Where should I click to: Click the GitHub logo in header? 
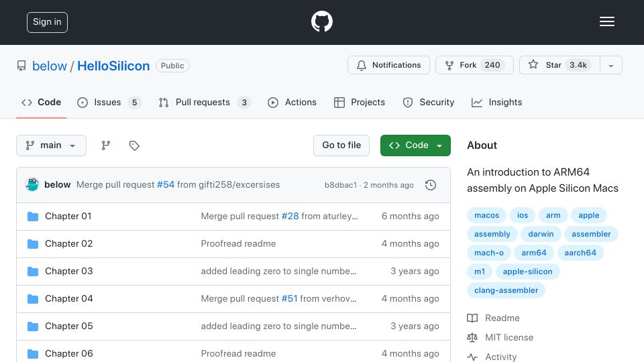tap(321, 21)
